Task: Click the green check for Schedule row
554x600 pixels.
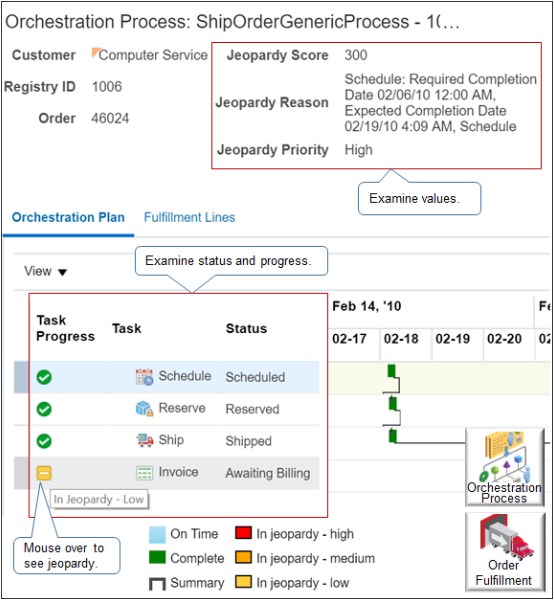Action: [44, 377]
